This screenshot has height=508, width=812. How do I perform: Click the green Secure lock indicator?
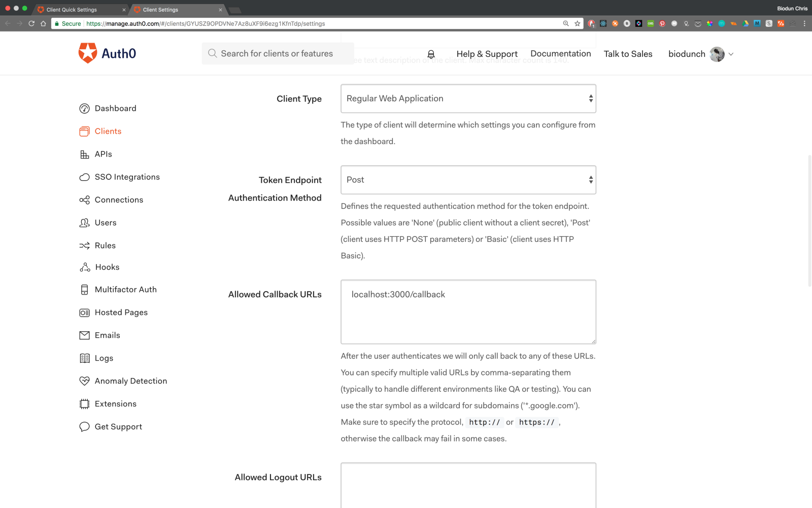(x=68, y=23)
